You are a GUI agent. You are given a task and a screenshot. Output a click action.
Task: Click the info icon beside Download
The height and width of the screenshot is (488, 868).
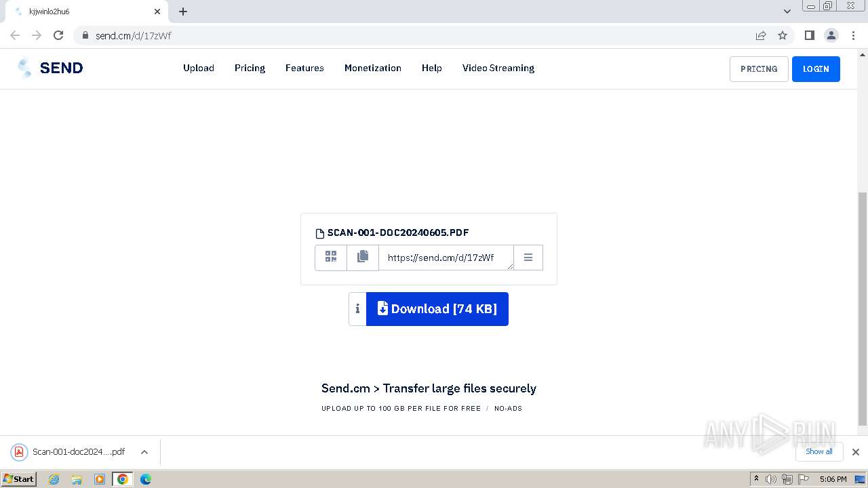(x=357, y=309)
